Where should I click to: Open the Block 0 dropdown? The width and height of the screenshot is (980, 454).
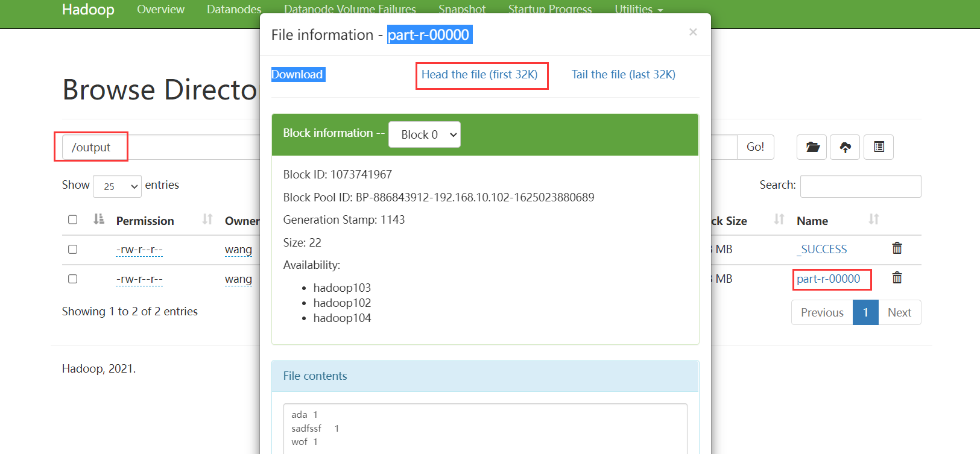tap(425, 134)
